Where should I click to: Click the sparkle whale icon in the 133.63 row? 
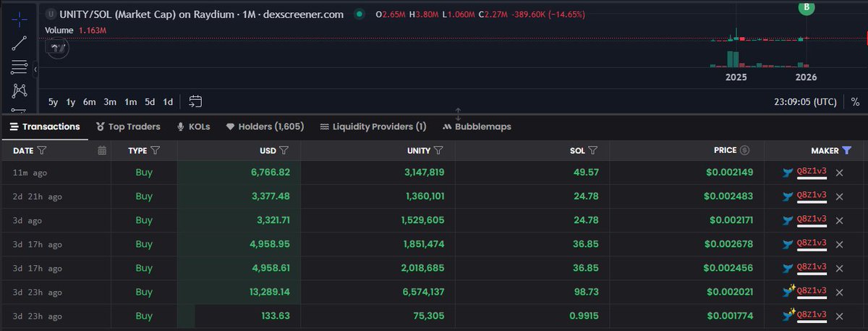pyautogui.click(x=788, y=315)
